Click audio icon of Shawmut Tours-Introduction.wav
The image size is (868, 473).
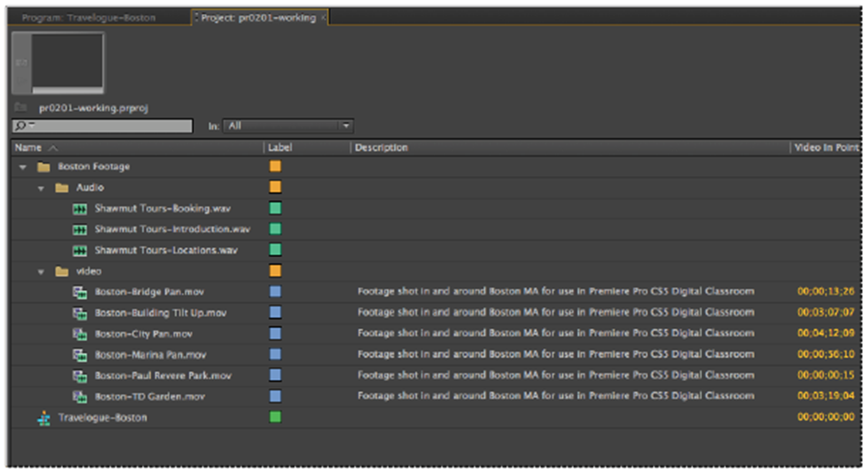pyautogui.click(x=80, y=230)
